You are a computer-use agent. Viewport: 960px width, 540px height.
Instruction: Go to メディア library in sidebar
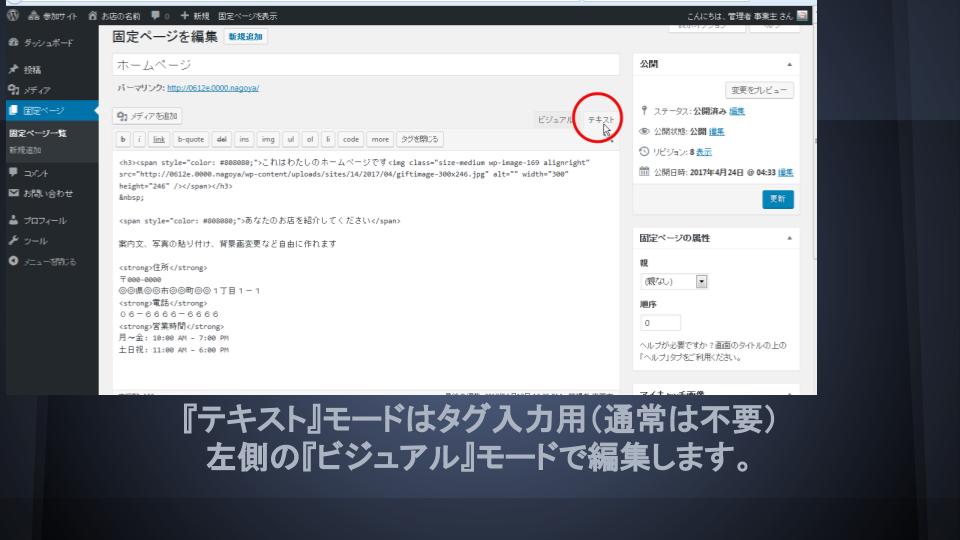click(x=37, y=90)
